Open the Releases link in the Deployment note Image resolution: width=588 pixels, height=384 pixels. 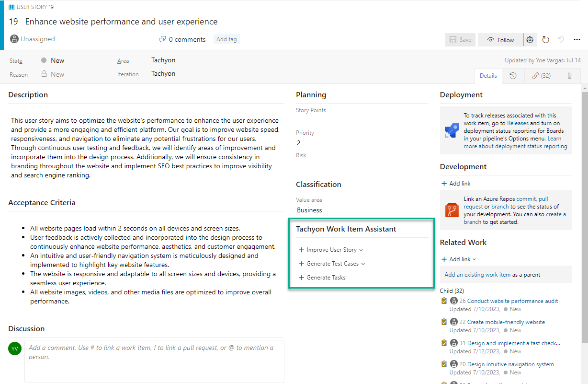[x=519, y=123]
